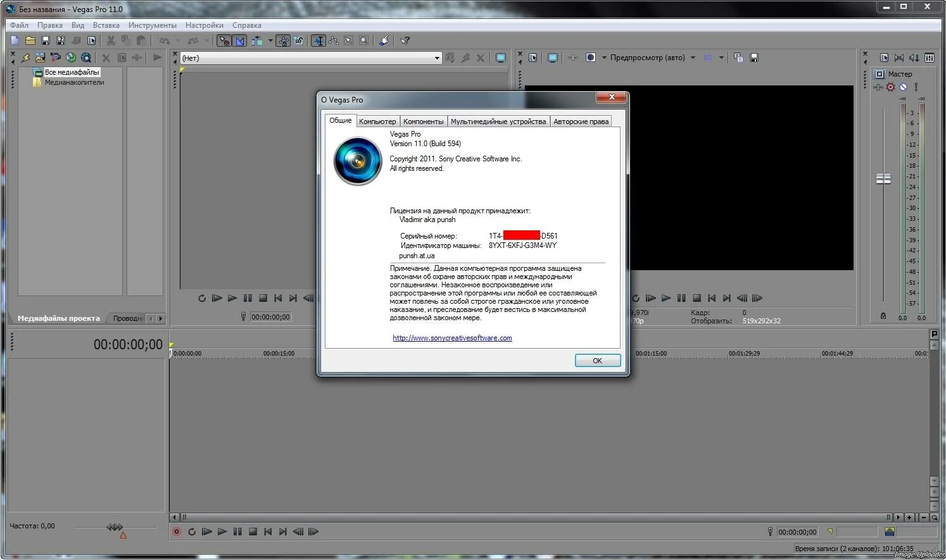
Task: Click the New project icon in main toolbar
Action: [x=15, y=40]
